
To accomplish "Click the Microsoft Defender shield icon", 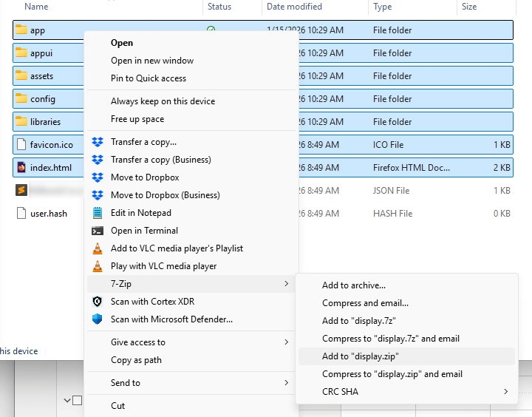I will tap(97, 319).
